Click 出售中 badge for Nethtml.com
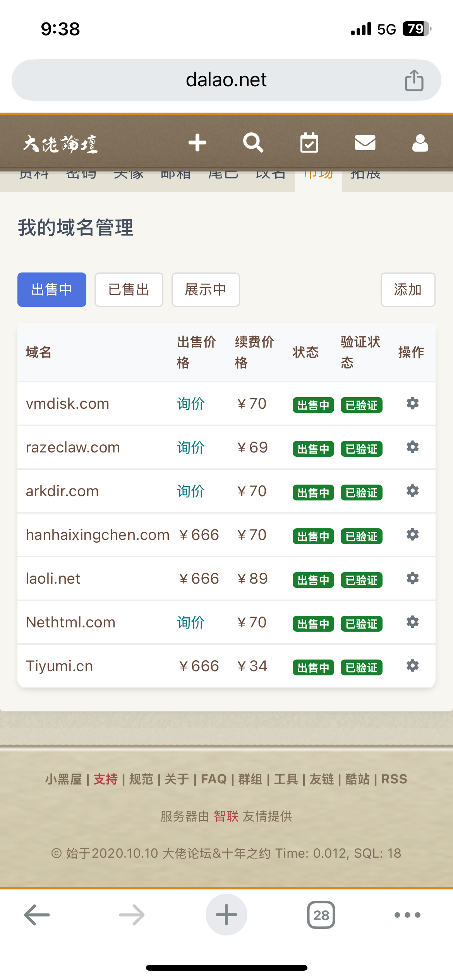Screen dimensions: 453x980 click(x=313, y=624)
